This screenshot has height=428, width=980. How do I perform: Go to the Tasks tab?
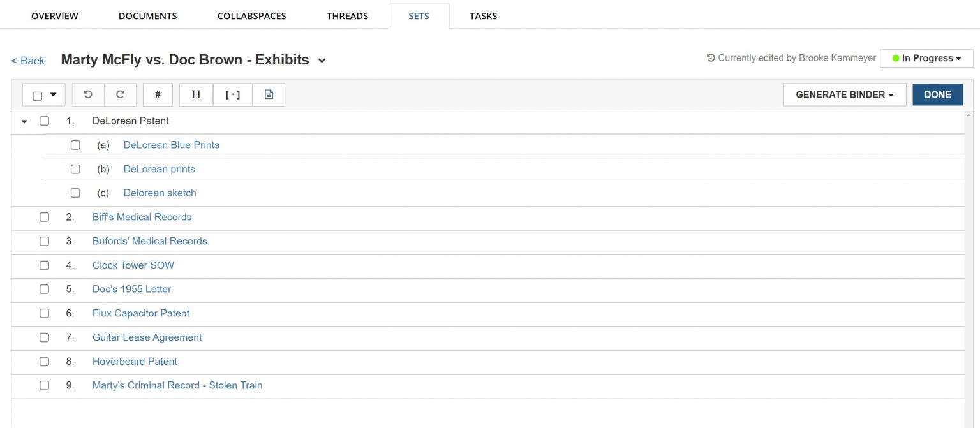click(483, 16)
